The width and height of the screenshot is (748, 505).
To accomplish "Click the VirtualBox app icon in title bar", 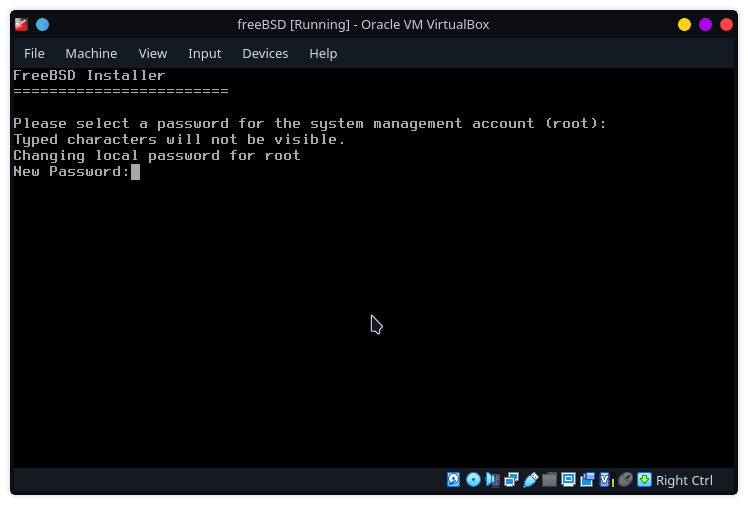I will (x=21, y=24).
